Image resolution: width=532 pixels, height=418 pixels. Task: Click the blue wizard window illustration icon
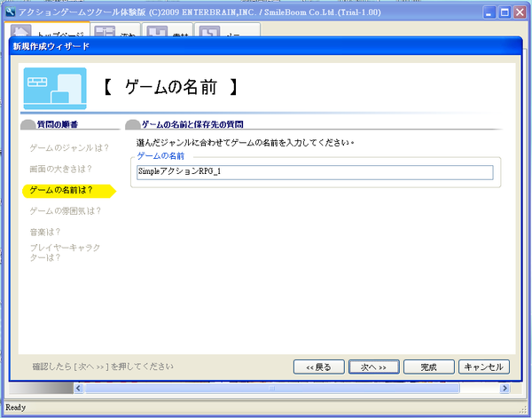tap(55, 88)
